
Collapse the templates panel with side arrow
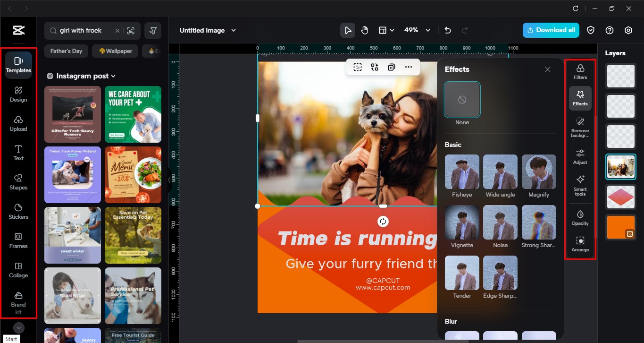coord(170,180)
